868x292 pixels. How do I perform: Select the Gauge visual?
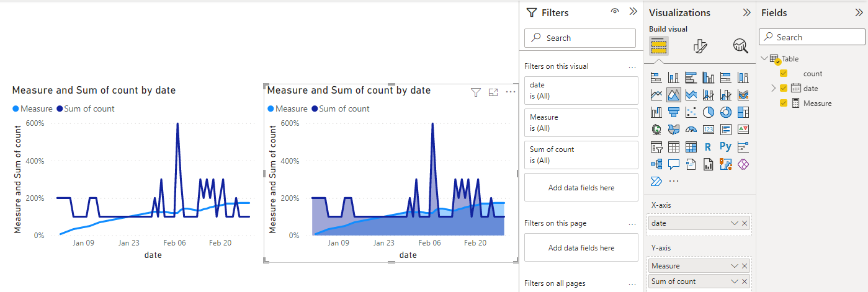point(691,130)
